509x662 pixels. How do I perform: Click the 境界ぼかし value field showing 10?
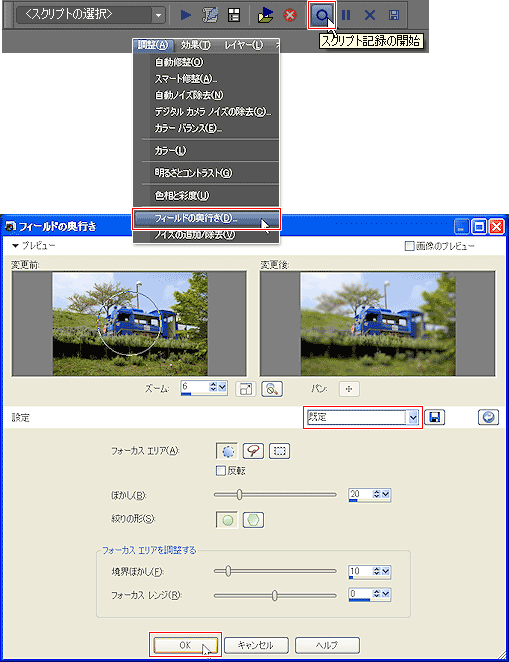coord(360,572)
